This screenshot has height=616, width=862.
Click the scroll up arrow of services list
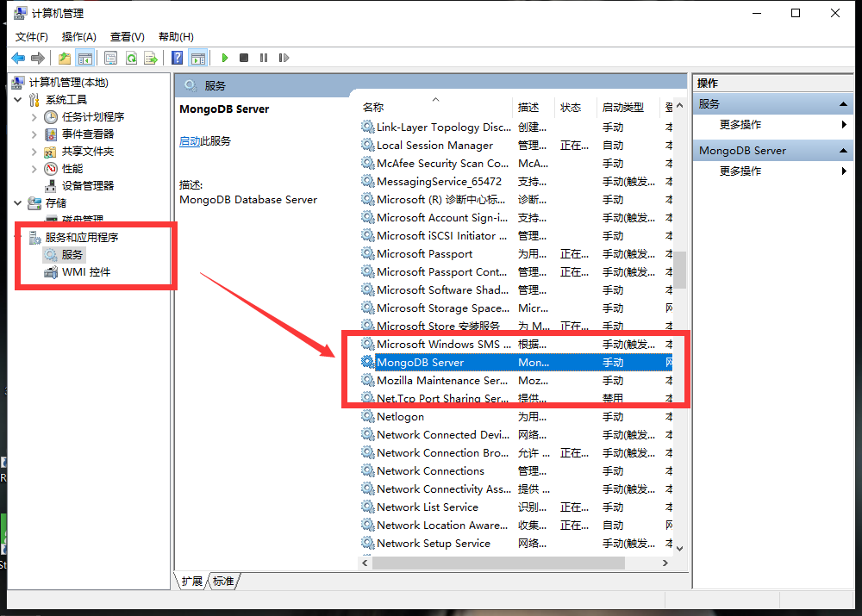pyautogui.click(x=680, y=105)
